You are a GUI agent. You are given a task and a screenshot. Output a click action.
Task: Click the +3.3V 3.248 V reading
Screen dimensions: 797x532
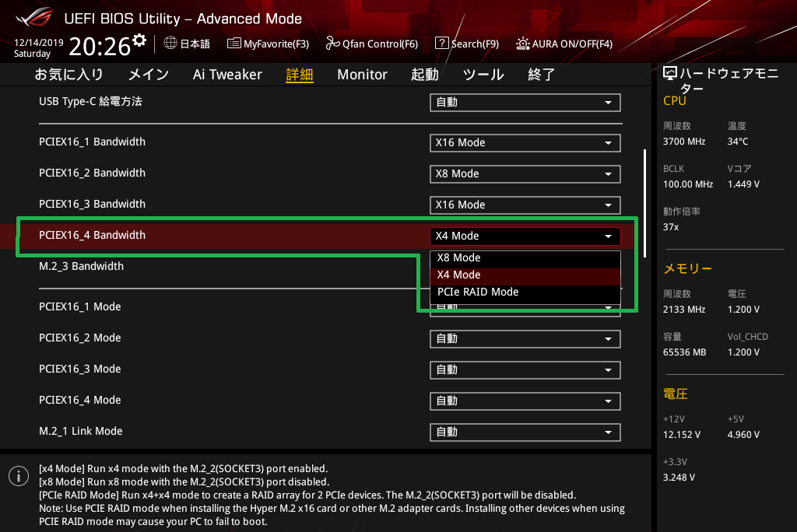click(679, 477)
